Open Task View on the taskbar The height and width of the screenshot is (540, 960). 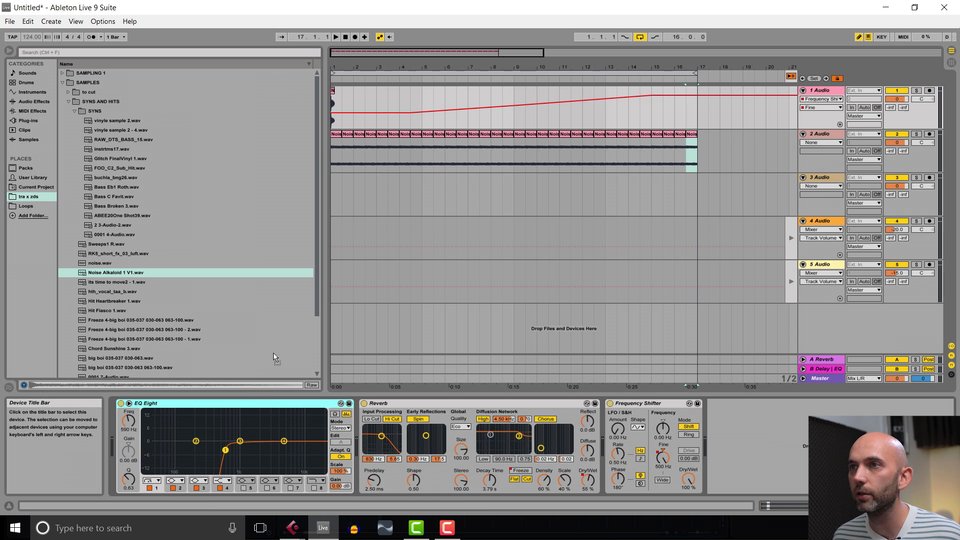pyautogui.click(x=260, y=528)
